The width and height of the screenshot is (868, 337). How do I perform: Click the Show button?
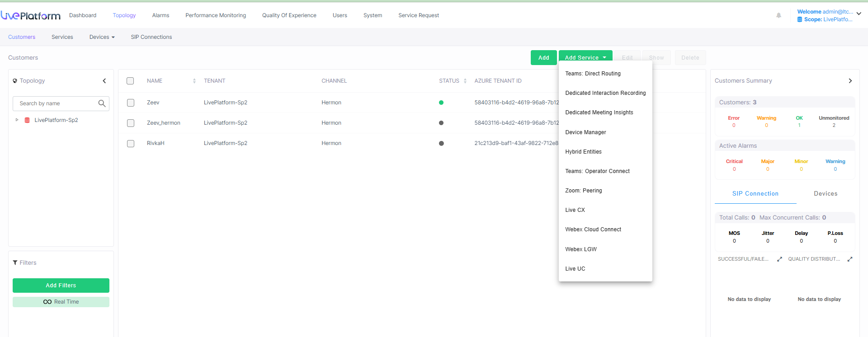[x=656, y=57]
